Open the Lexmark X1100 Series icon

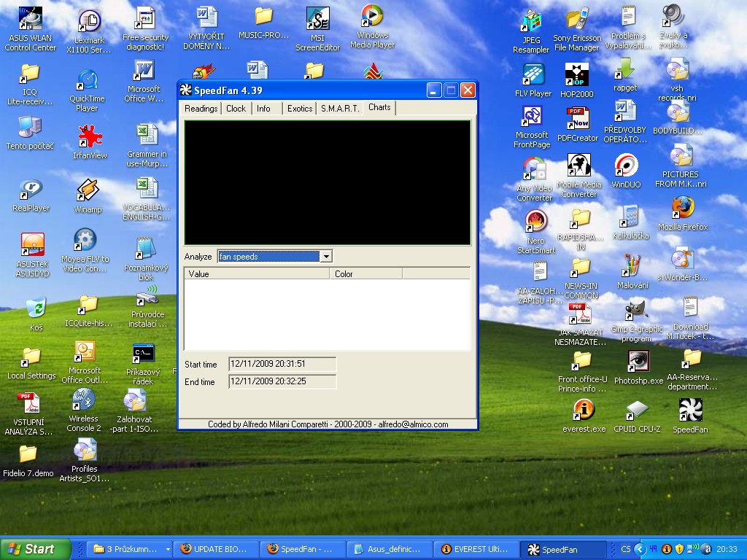(x=88, y=32)
